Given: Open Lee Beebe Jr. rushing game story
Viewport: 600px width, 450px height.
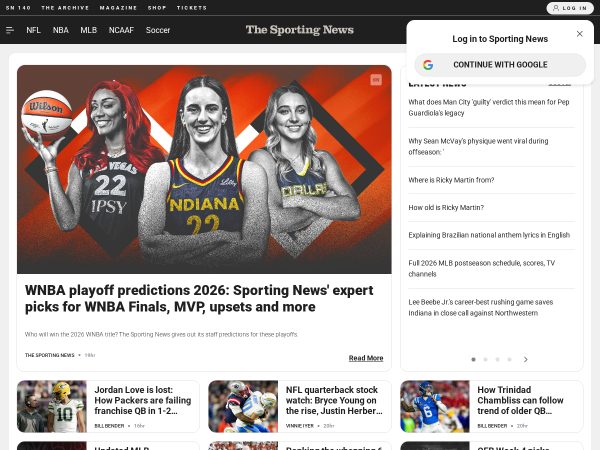Looking at the screenshot, I should (481, 307).
